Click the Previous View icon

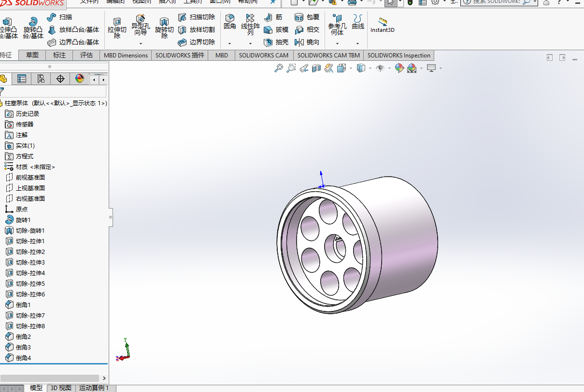(x=304, y=69)
